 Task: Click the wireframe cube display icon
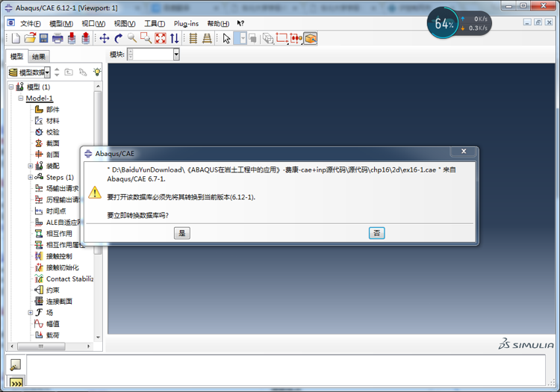(268, 38)
